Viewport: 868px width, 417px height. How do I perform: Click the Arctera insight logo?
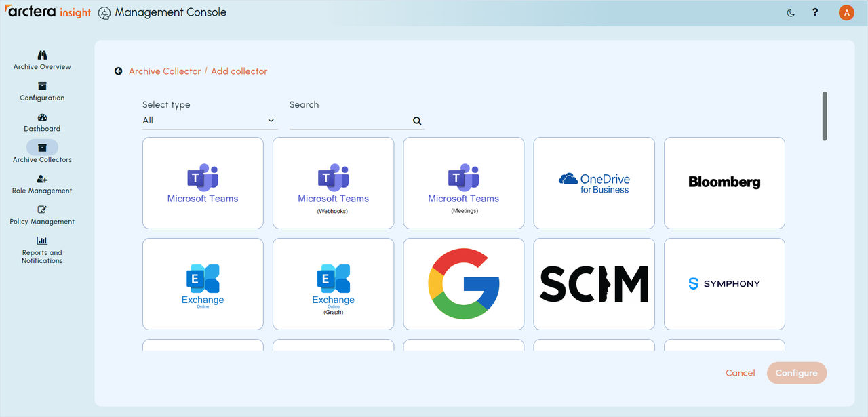coord(47,12)
